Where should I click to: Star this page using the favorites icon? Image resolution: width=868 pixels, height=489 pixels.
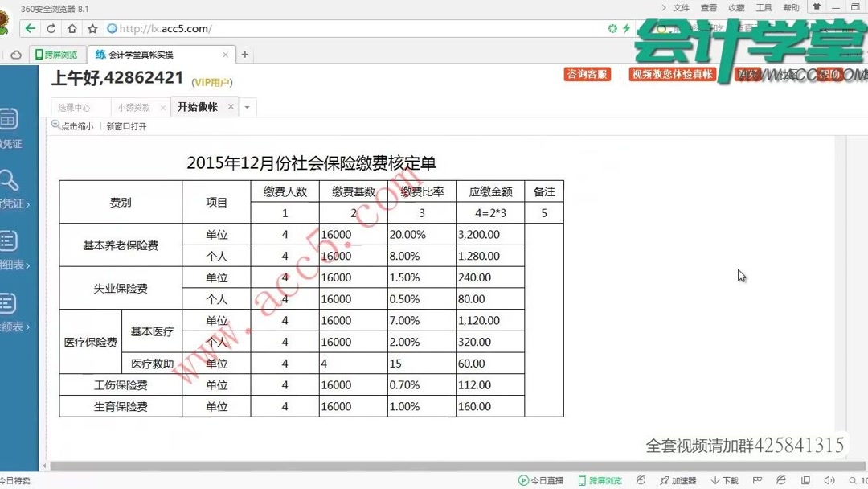pos(91,27)
